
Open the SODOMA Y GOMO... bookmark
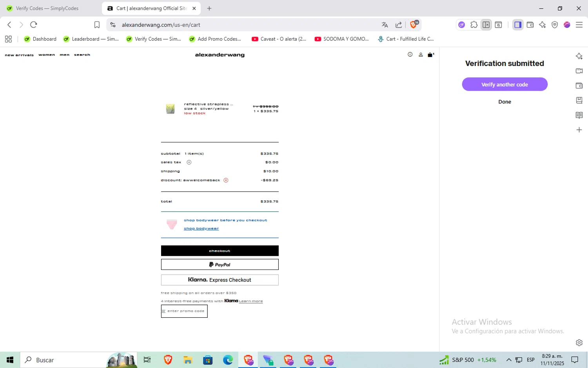[341, 39]
